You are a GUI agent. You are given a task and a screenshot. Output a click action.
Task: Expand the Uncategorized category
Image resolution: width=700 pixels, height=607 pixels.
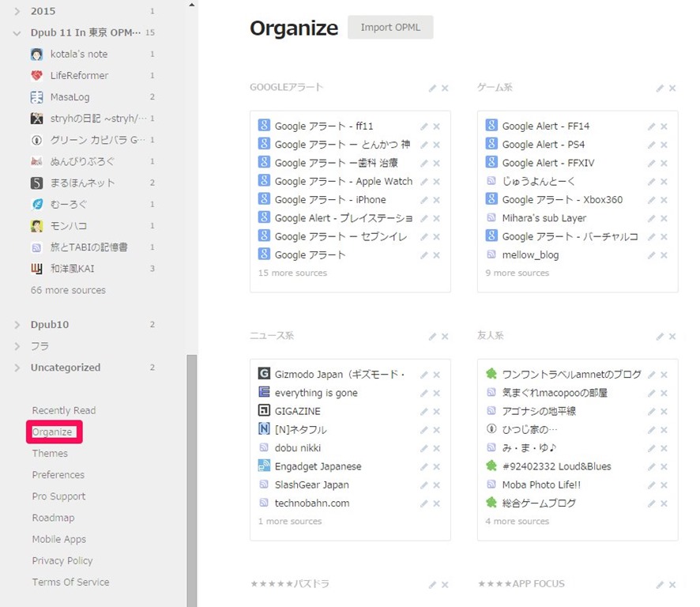(17, 368)
